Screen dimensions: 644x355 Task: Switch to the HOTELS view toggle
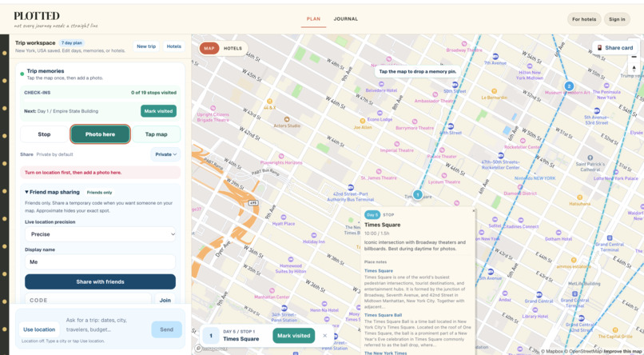pos(233,49)
